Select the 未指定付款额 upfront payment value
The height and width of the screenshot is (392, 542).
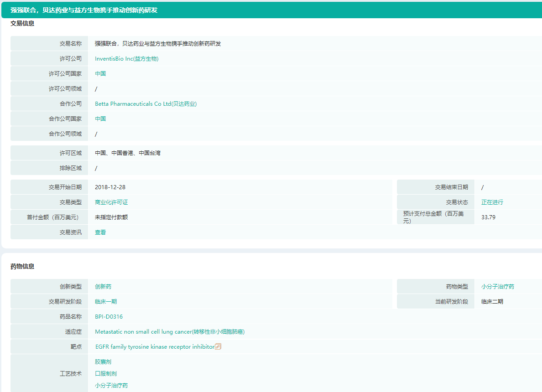click(111, 217)
